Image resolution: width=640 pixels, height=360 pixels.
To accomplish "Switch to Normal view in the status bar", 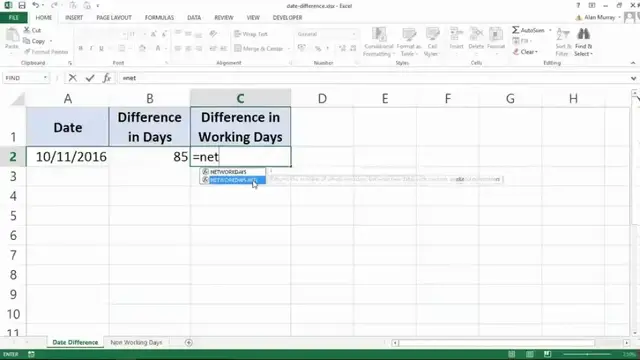I will click(511, 354).
